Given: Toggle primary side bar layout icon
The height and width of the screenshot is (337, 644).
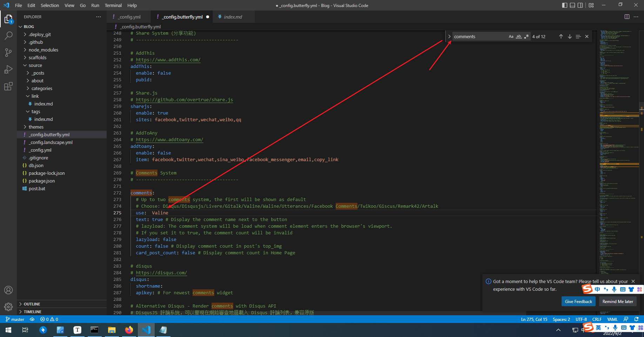Looking at the screenshot, I should tap(564, 5).
